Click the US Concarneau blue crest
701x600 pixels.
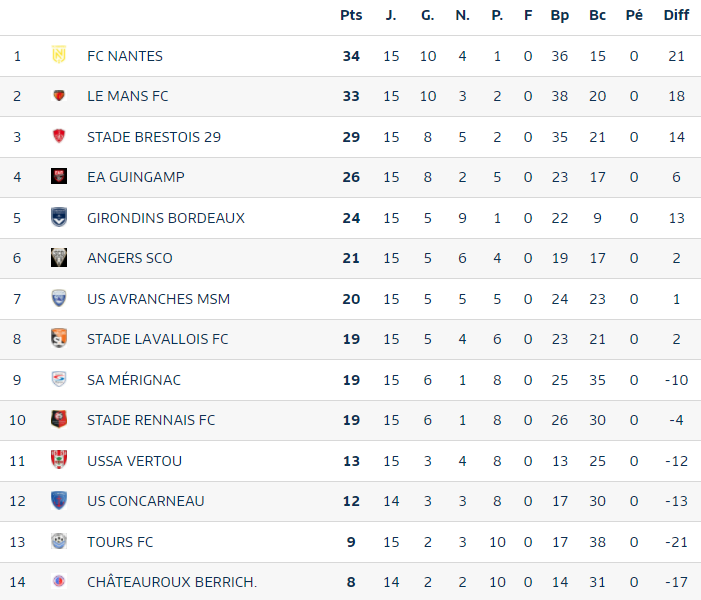(59, 500)
